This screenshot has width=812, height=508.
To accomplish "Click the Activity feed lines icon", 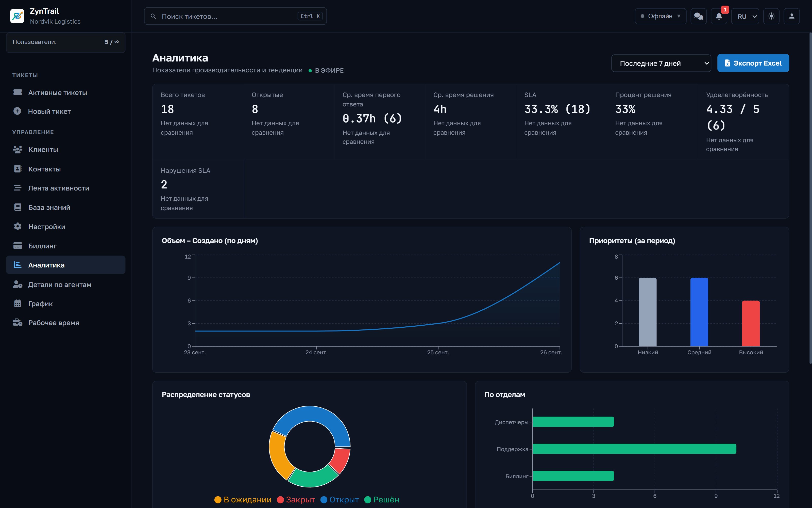I will coord(18,188).
